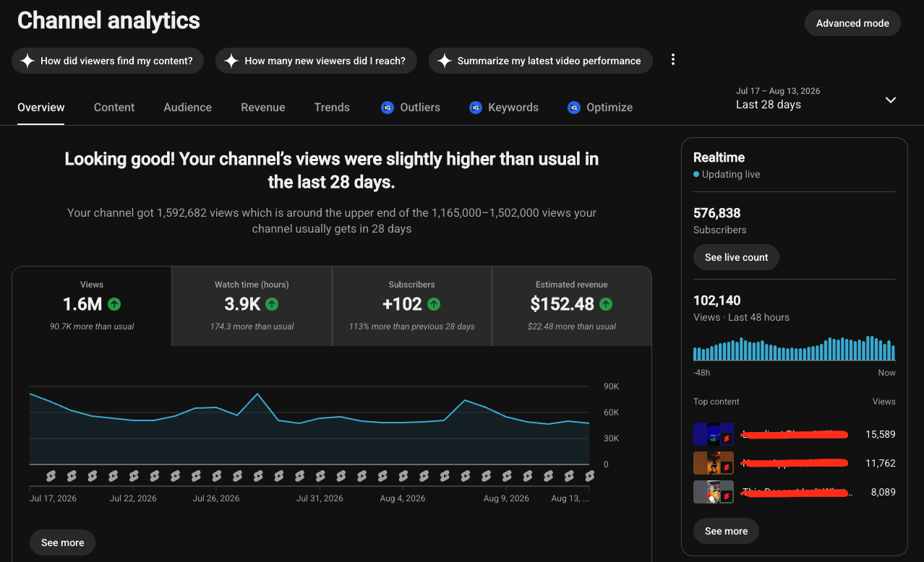Viewport: 924px width, 562px height.
Task: Click the vidIQ icon beside Keywords
Action: pos(475,107)
